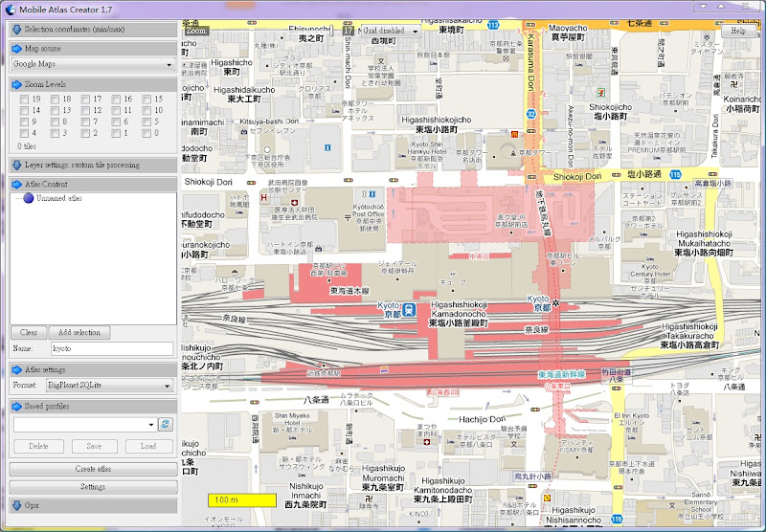This screenshot has width=766, height=532.
Task: Click the blue 113 route marker at top
Action: [x=493, y=25]
